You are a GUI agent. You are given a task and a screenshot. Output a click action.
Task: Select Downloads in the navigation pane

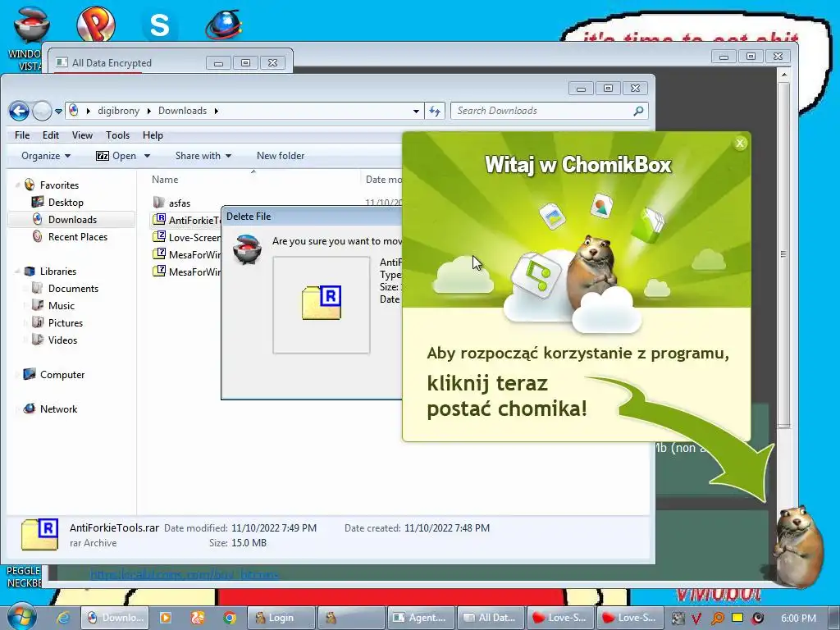pyautogui.click(x=72, y=220)
